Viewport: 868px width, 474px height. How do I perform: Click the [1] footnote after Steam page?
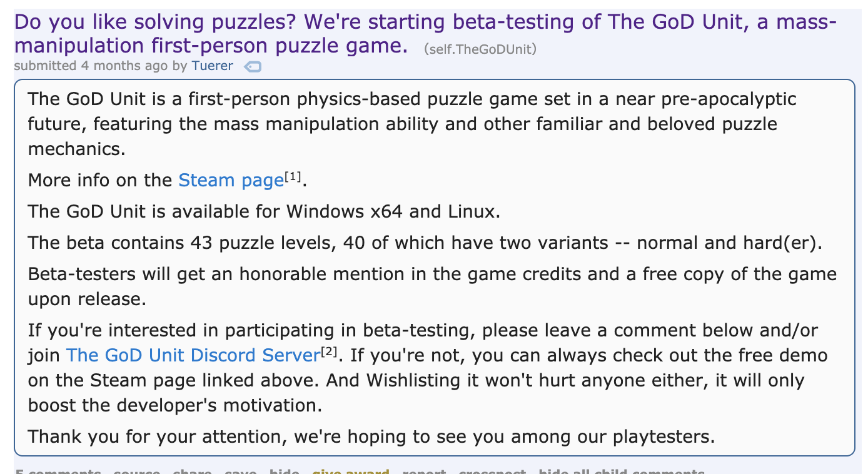(x=293, y=177)
